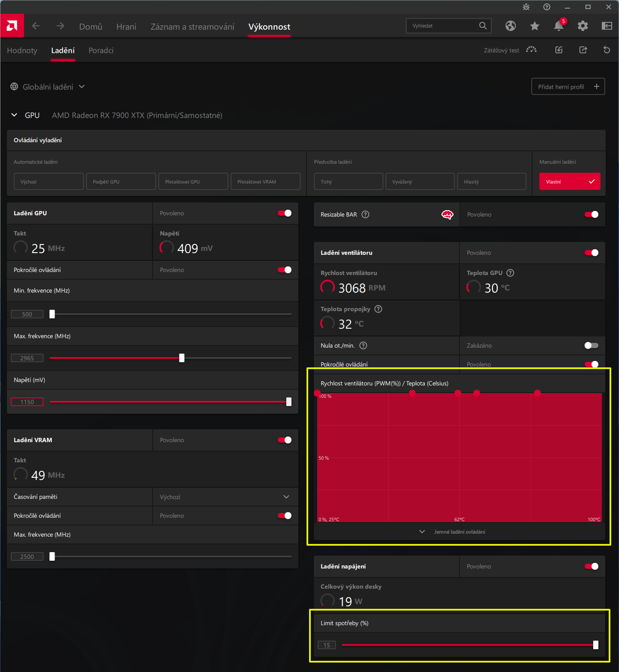
Task: Go back with the left arrow
Action: click(36, 26)
